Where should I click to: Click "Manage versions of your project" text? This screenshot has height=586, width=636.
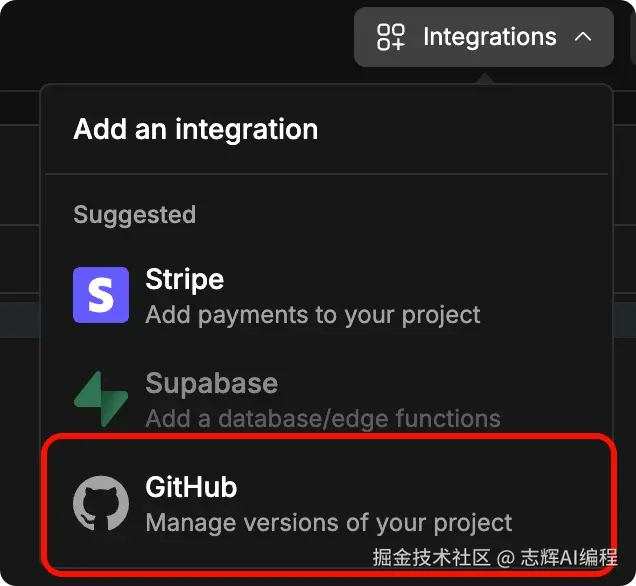[x=328, y=522]
